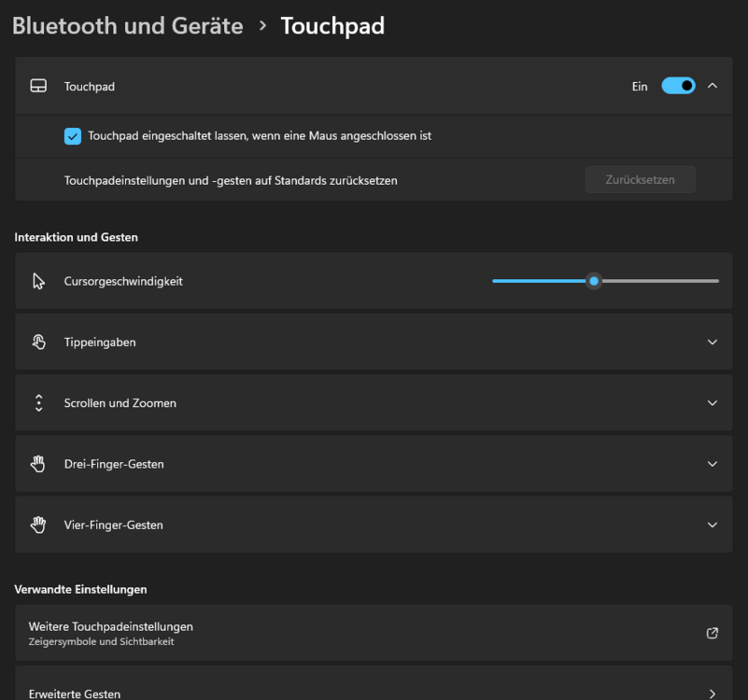748x700 pixels.
Task: Click the hand icon beside Vier-Finger-Gesten
Action: 38,525
